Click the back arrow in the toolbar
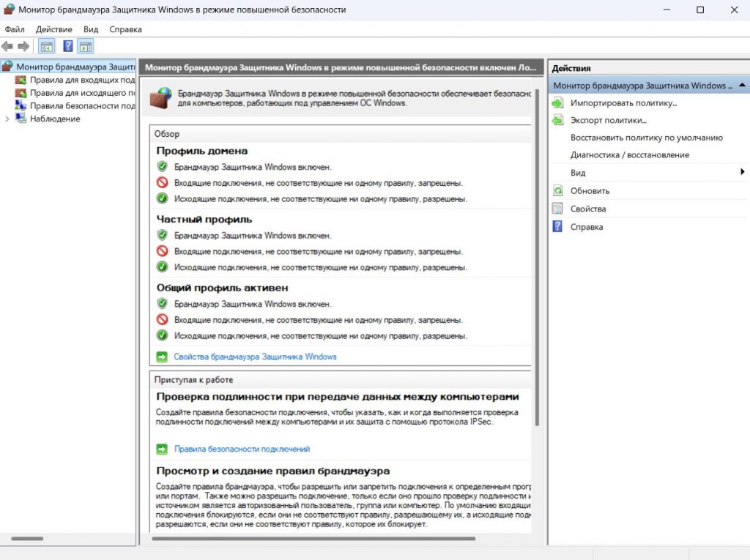The image size is (750, 560). pyautogui.click(x=7, y=46)
